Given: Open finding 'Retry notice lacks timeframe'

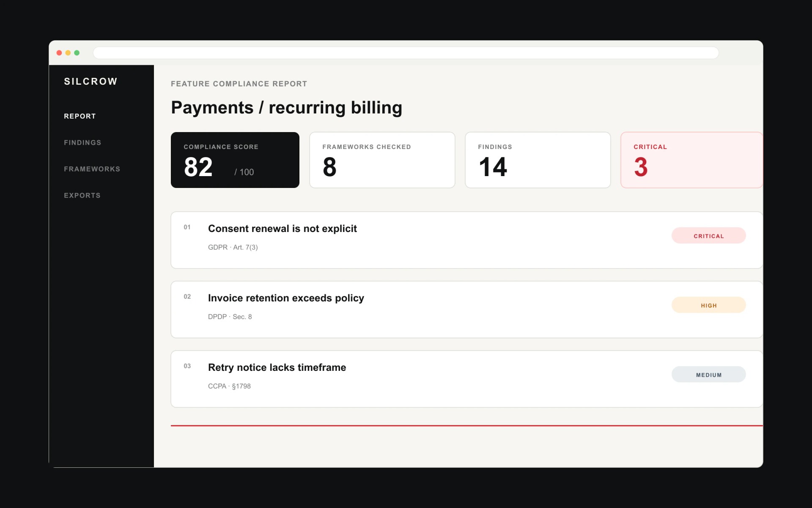Looking at the screenshot, I should (467, 379).
